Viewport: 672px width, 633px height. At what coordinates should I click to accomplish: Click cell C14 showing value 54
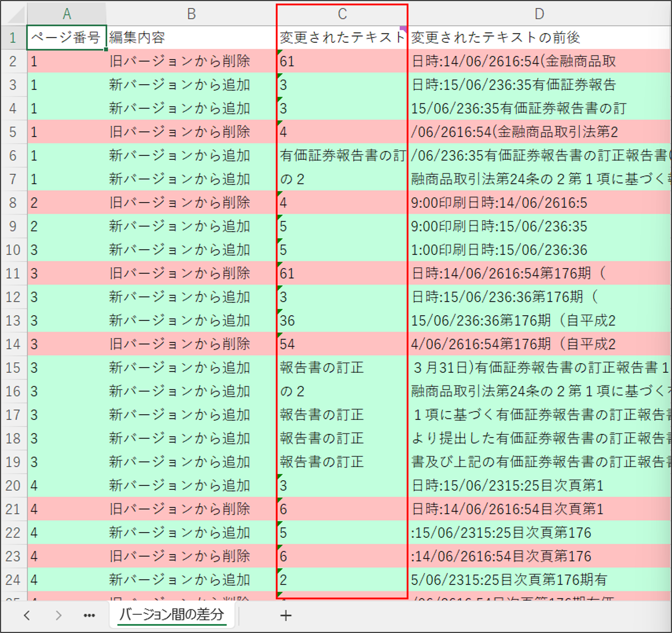click(342, 344)
